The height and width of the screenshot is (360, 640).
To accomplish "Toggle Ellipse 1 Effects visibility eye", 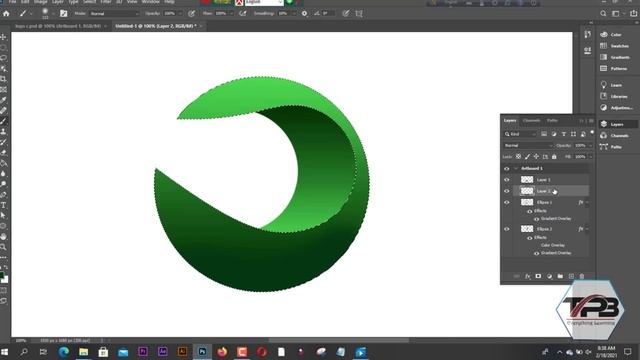I will coord(530,211).
